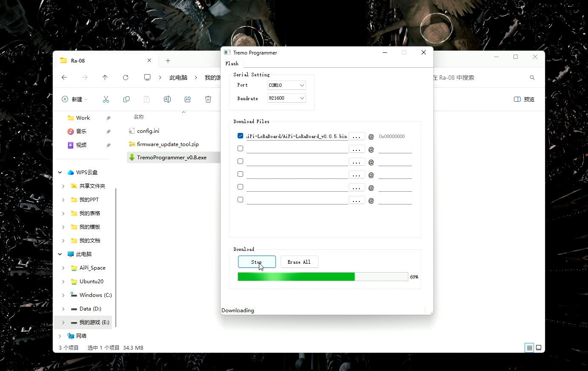Go up one folder level arrow
Image resolution: width=588 pixels, height=371 pixels.
pyautogui.click(x=105, y=78)
